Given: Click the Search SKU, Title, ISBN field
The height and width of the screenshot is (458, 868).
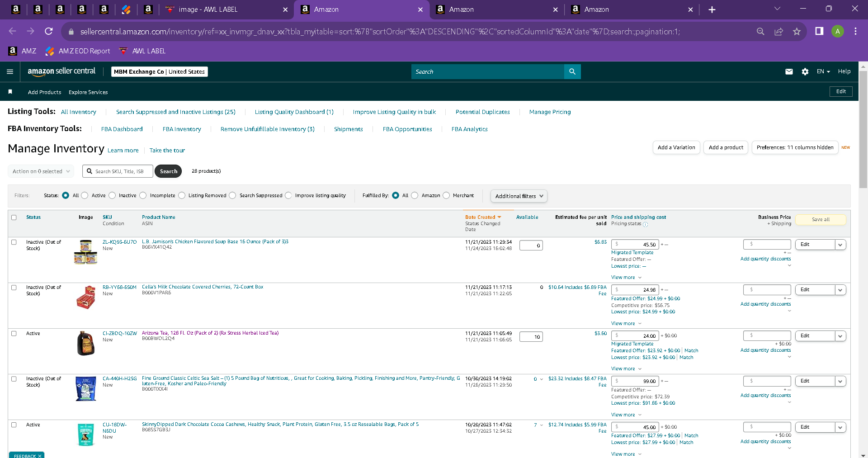Looking at the screenshot, I should pyautogui.click(x=118, y=171).
